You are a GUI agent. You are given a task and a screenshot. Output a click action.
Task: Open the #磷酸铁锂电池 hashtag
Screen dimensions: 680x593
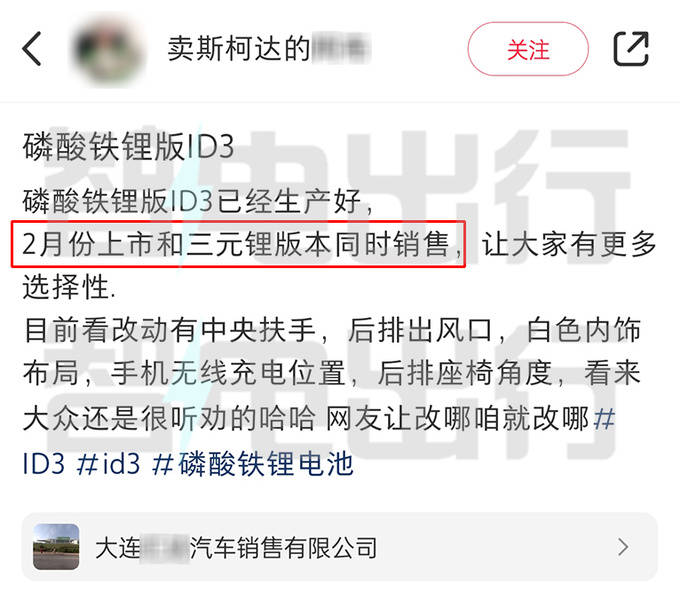[x=253, y=463]
